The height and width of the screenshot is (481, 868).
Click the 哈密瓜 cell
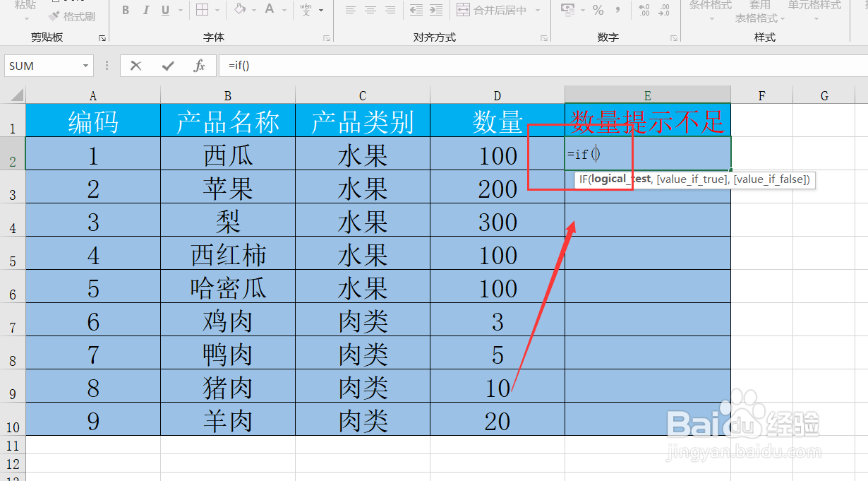pyautogui.click(x=228, y=287)
